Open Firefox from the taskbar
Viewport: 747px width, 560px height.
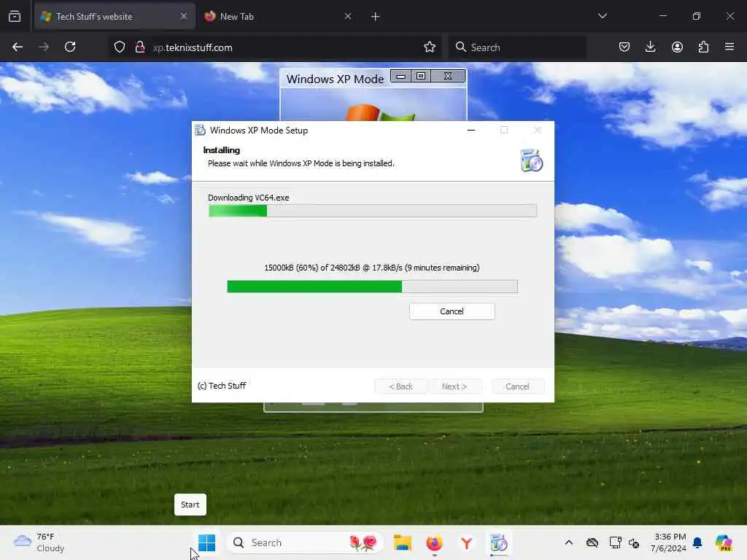tap(435, 542)
